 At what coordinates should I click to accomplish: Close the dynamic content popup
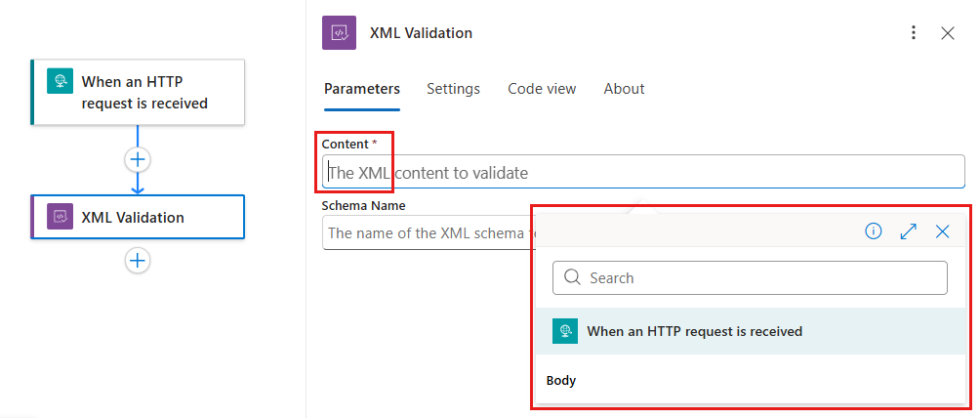(x=942, y=231)
